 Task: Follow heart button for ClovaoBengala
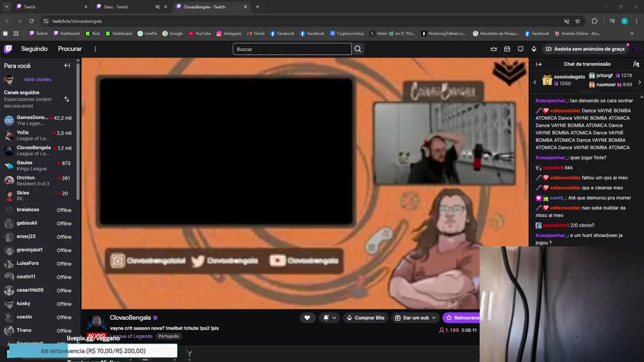(x=307, y=318)
